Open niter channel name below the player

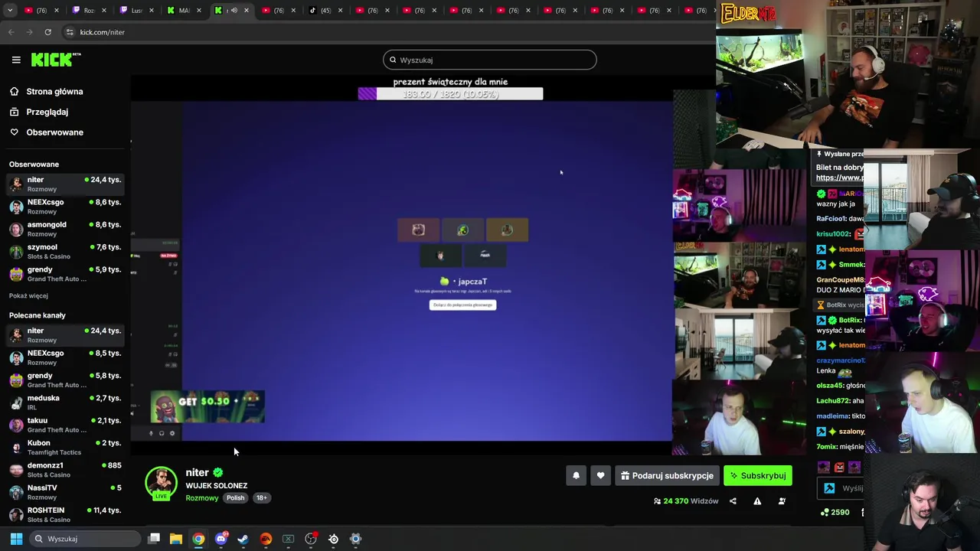coord(197,472)
